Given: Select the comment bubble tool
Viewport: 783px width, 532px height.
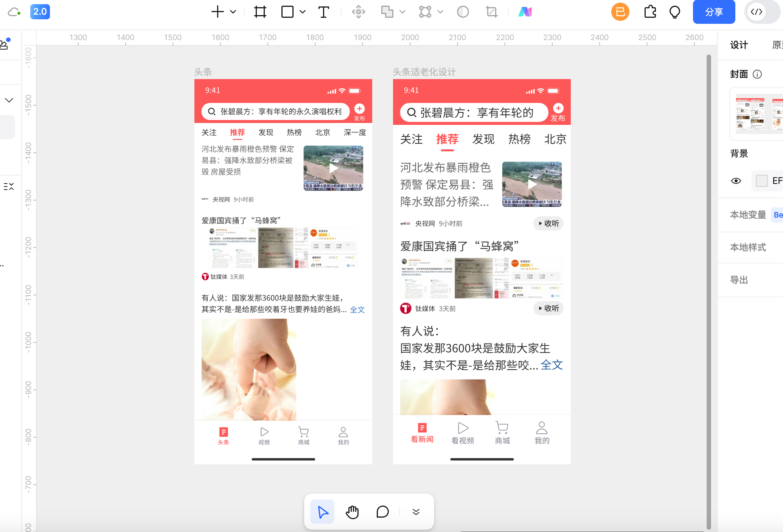Looking at the screenshot, I should [x=382, y=512].
